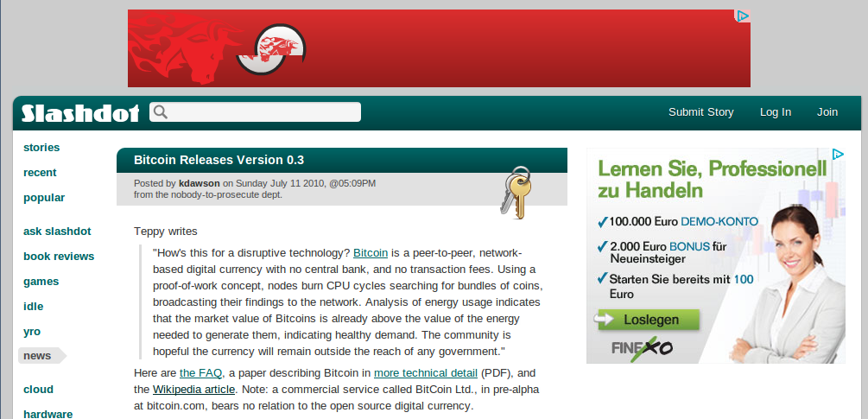
Task: Click the AdChoices icon on the top banner
Action: [x=743, y=16]
